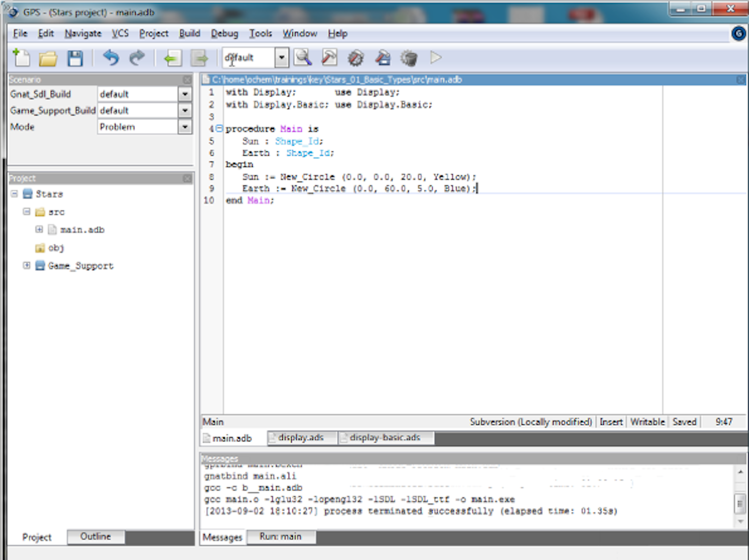This screenshot has width=749, height=560.
Task: Click 'gnatbind main.ali' message line
Action: click(x=250, y=476)
